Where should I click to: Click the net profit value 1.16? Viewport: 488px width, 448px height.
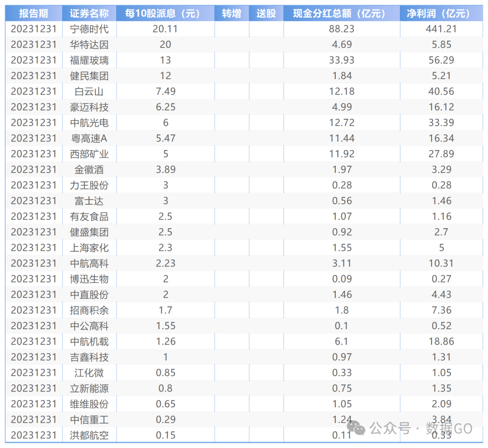441,217
